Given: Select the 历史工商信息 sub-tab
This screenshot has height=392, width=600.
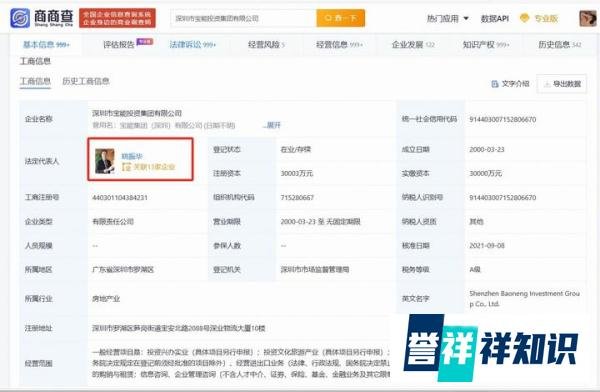Looking at the screenshot, I should pos(86,81).
